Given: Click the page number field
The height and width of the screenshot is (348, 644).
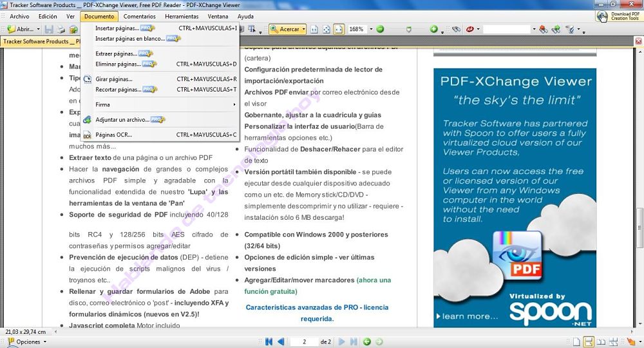Looking at the screenshot, I should (305, 342).
